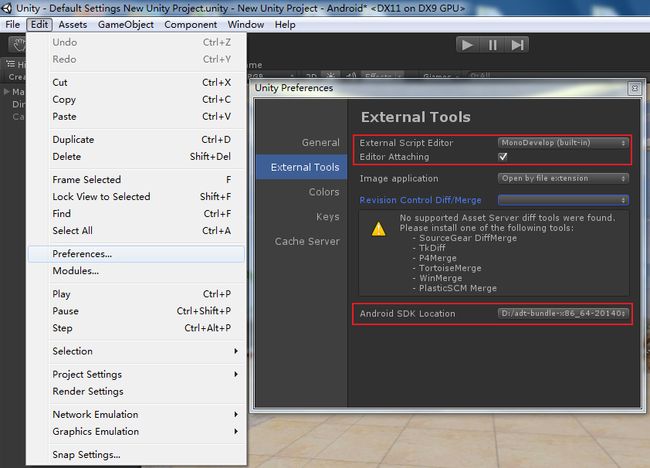
Task: Switch to the General preferences tab
Action: coord(320,143)
